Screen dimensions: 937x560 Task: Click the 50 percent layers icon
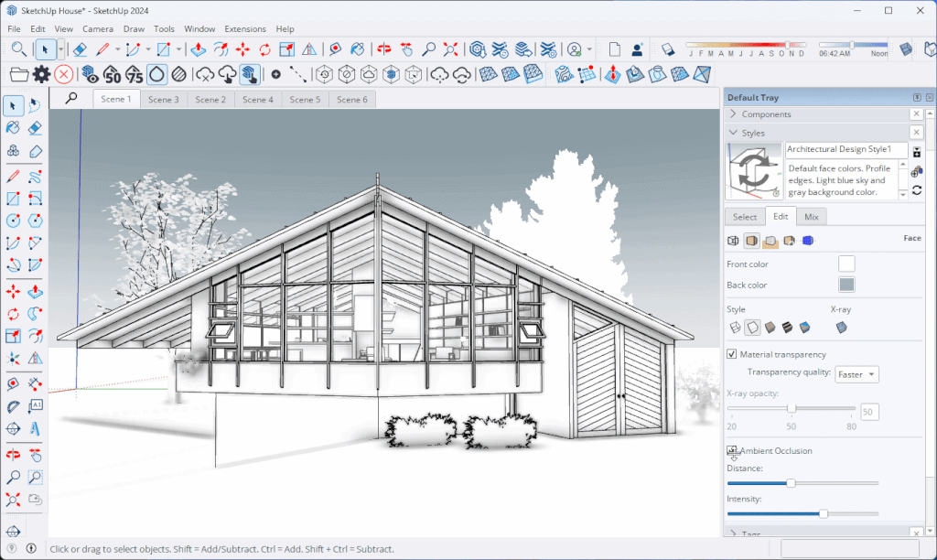(113, 75)
